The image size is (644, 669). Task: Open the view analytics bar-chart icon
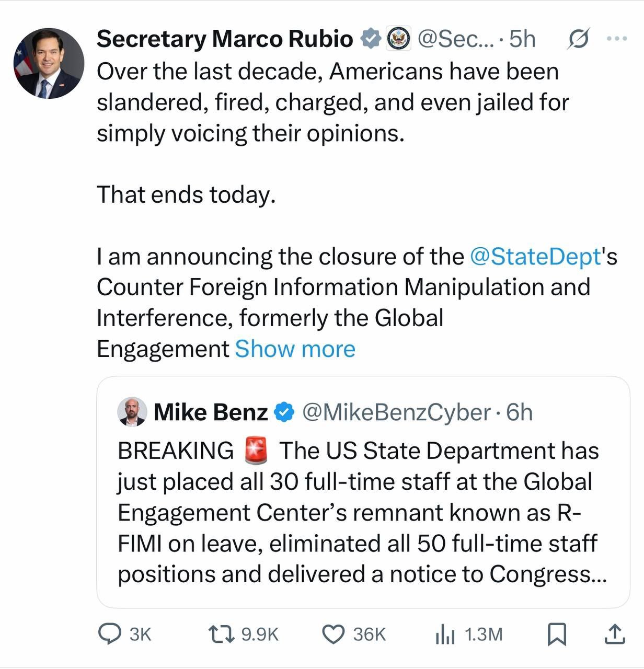pyautogui.click(x=445, y=635)
